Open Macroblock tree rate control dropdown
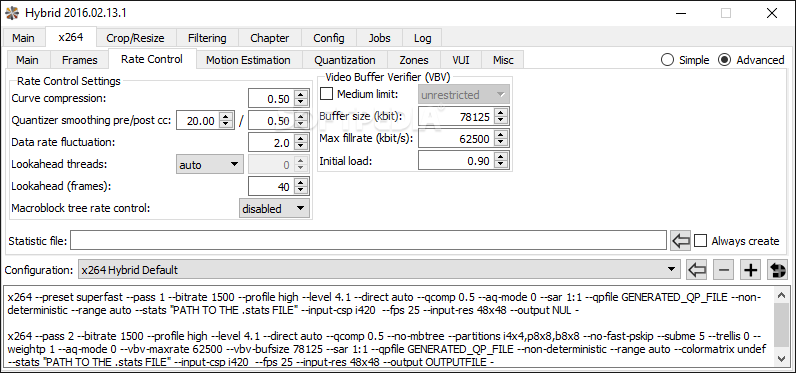The width and height of the screenshot is (796, 373). pos(274,209)
